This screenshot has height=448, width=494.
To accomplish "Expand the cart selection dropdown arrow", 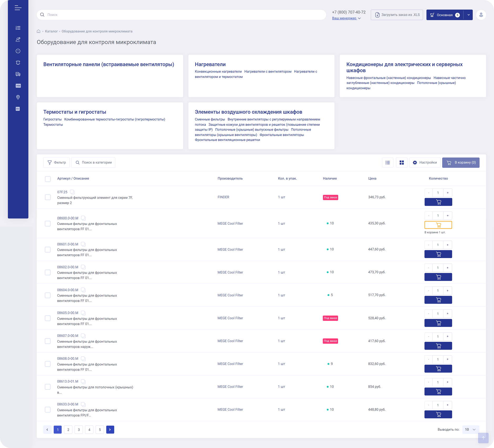I will click(468, 15).
